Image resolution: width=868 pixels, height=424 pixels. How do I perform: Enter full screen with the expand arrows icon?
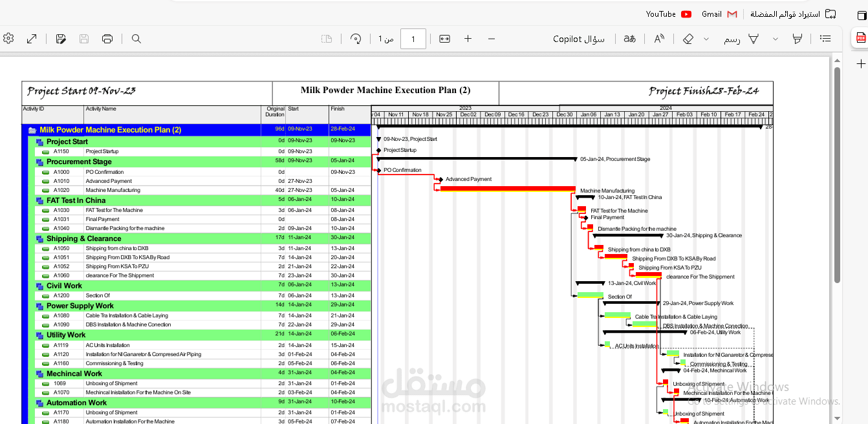pyautogui.click(x=32, y=39)
